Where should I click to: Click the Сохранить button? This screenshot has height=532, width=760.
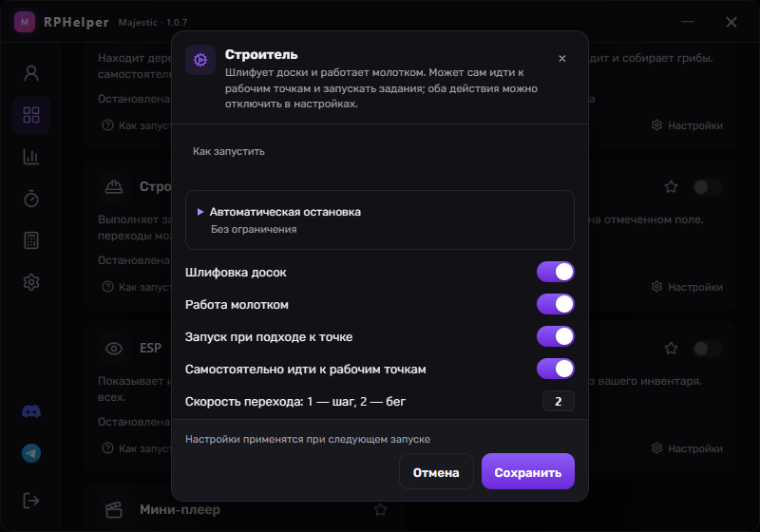(x=528, y=471)
